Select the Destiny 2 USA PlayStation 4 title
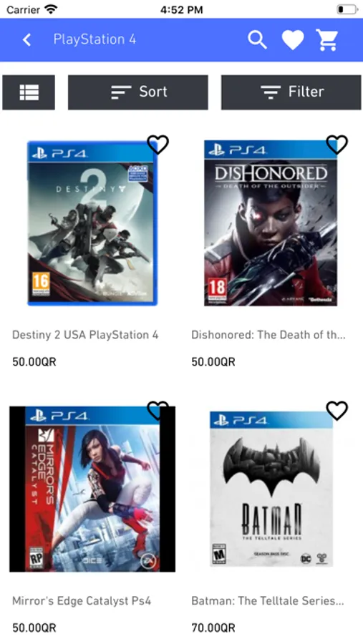The width and height of the screenshot is (363, 644). click(x=85, y=335)
